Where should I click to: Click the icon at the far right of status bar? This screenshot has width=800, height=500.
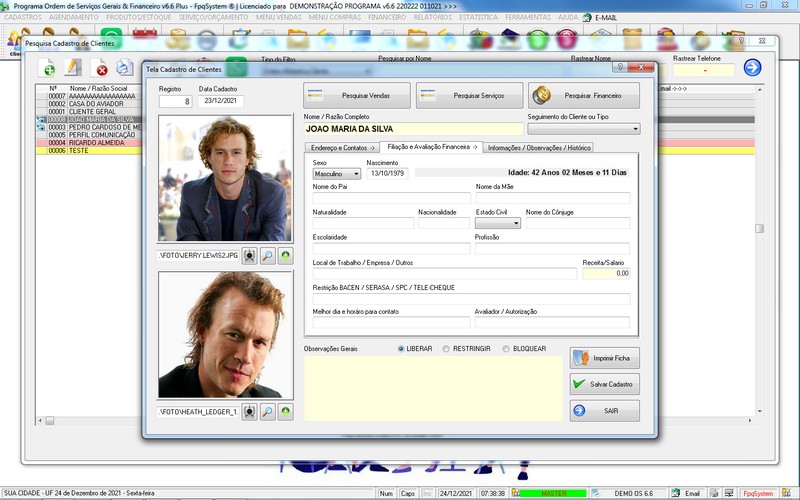tap(786, 493)
